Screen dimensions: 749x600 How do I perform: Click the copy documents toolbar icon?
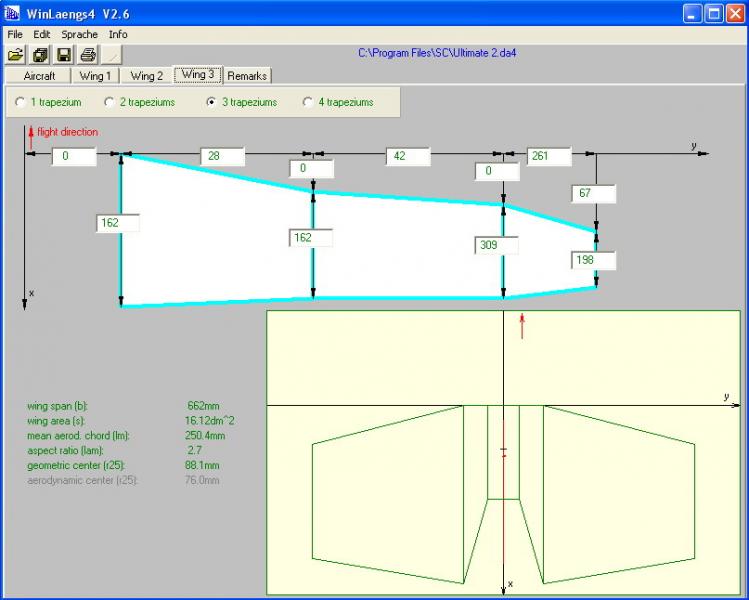pyautogui.click(x=40, y=54)
